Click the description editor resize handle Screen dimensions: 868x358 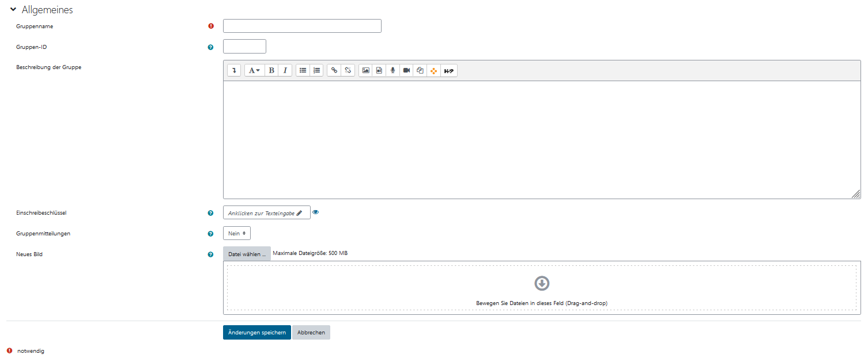[856, 194]
